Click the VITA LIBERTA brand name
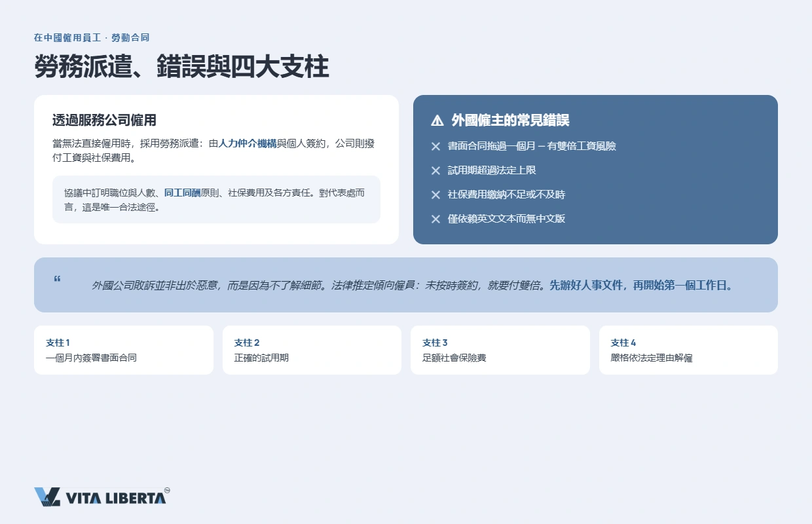 [116, 498]
